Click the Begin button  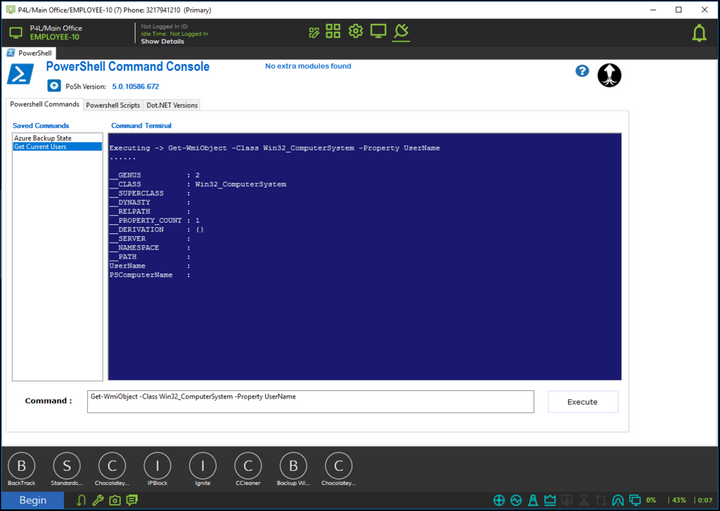(33, 500)
